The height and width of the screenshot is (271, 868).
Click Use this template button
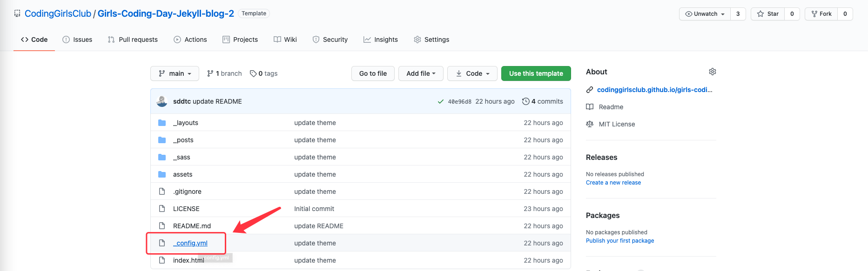point(536,73)
